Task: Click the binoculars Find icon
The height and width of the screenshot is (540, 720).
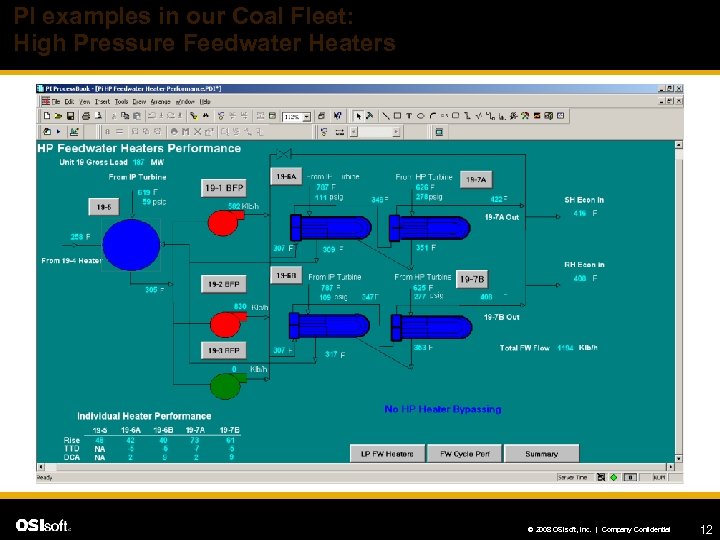Action: click(x=206, y=116)
